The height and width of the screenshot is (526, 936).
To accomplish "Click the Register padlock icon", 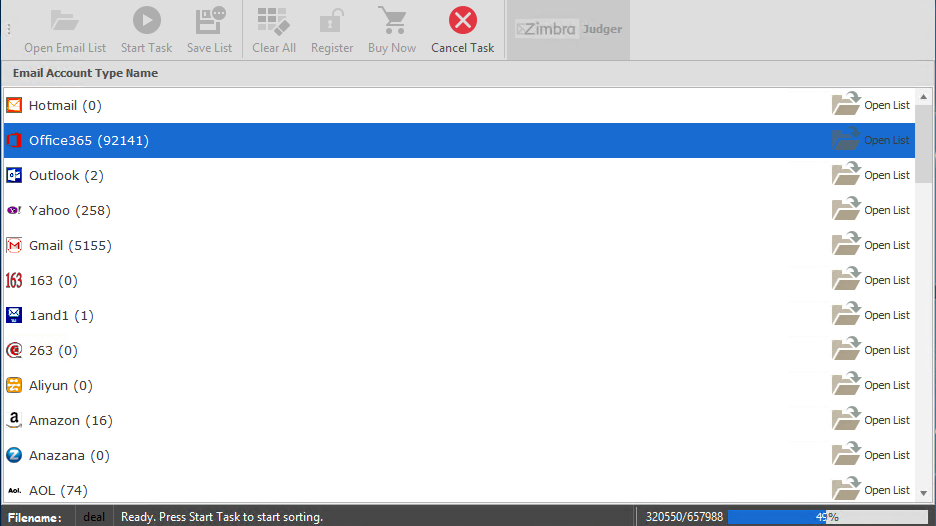I will coord(332,21).
